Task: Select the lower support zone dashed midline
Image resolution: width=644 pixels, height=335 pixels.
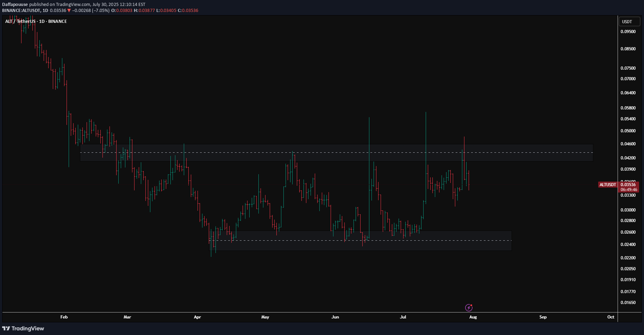Action: (x=360, y=241)
